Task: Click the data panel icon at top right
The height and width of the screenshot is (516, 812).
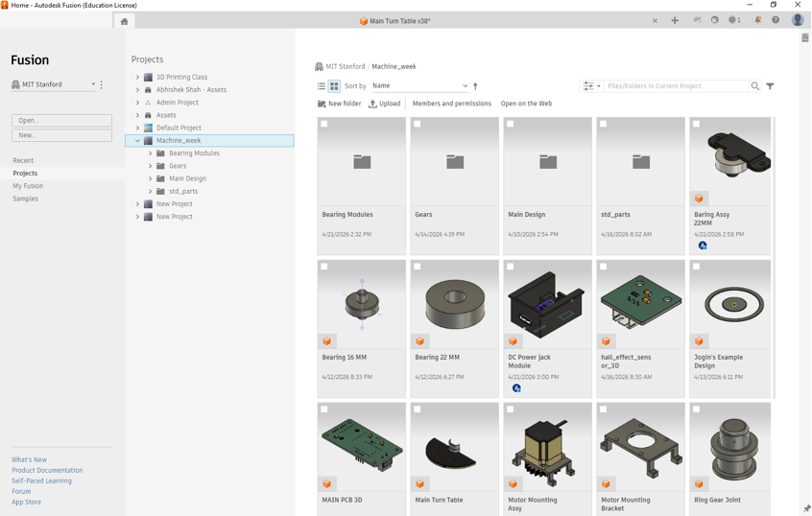Action: pyautogui.click(x=804, y=37)
